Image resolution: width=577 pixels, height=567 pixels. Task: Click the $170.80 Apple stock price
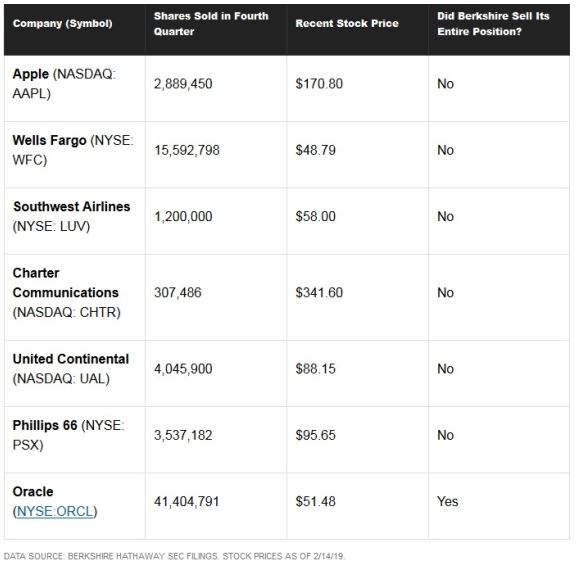(319, 84)
